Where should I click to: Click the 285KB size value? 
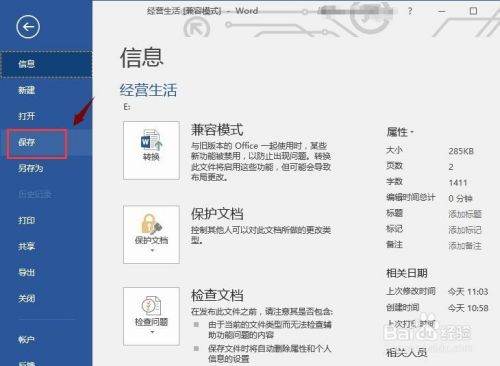pos(461,151)
